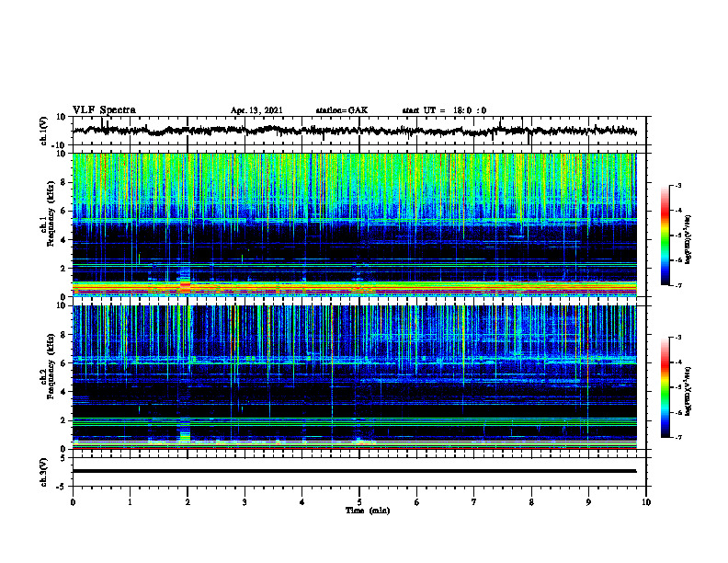Click the "VLF Spectra" plot title

pos(104,110)
